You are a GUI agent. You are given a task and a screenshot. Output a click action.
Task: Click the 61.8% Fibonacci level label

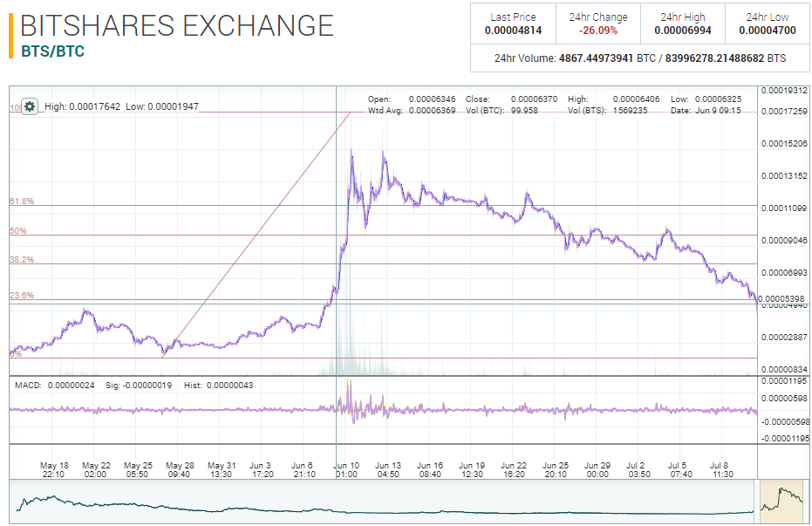(22, 201)
